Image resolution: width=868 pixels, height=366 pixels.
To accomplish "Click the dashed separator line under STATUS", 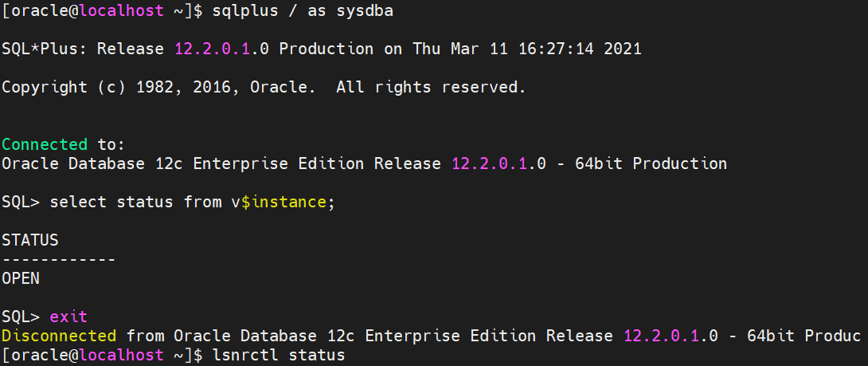I will (x=59, y=259).
